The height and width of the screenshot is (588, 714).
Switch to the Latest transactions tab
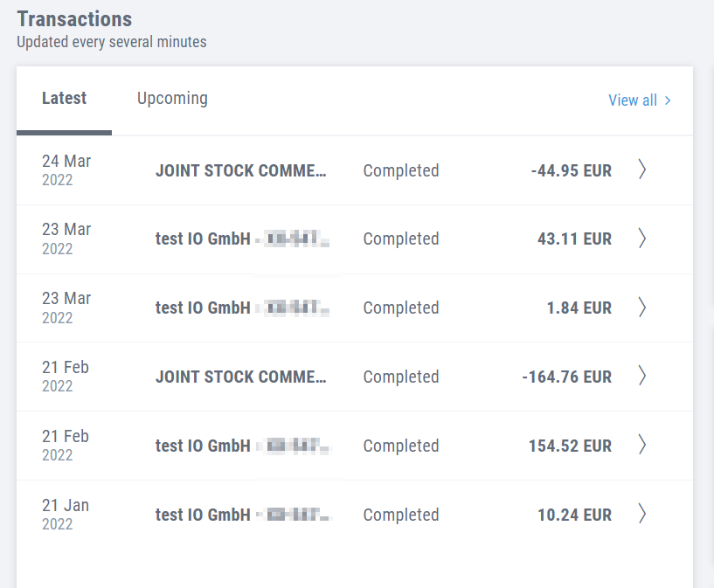pyautogui.click(x=64, y=99)
